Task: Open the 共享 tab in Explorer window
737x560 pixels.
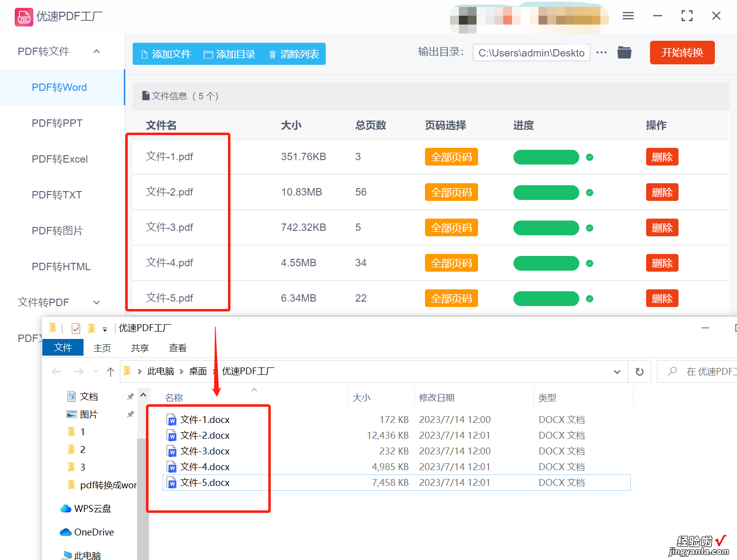Action: click(x=140, y=348)
